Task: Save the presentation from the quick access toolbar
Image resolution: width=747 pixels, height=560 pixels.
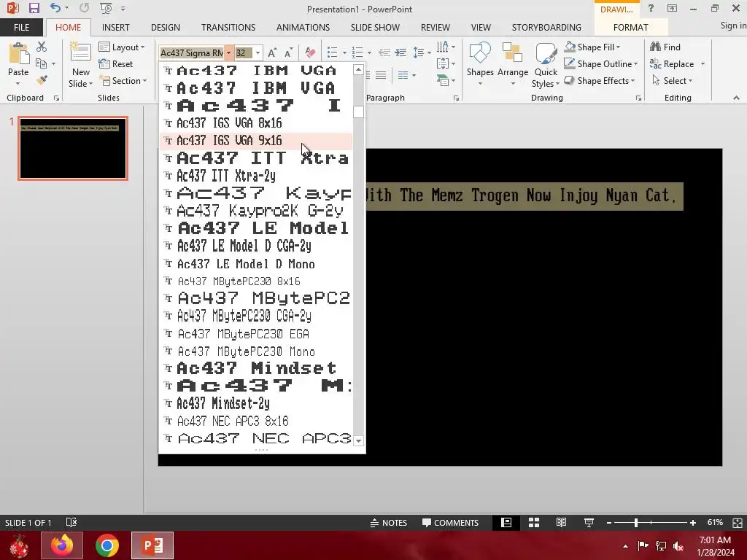Action: point(34,8)
